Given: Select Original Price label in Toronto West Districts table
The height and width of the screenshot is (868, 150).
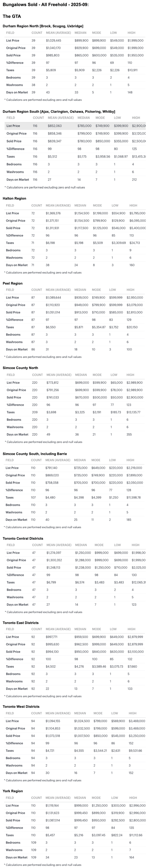Looking at the screenshot, I should pyautogui.click(x=16, y=728).
